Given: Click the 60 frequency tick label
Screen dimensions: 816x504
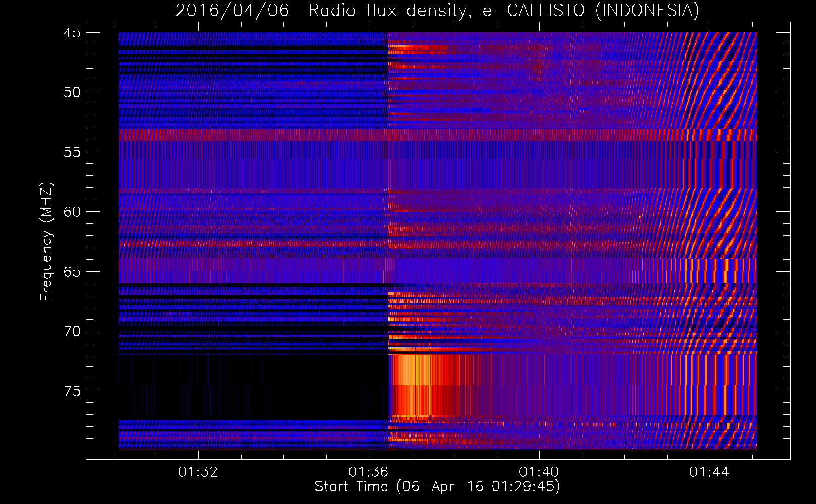Looking at the screenshot, I should coord(72,212).
